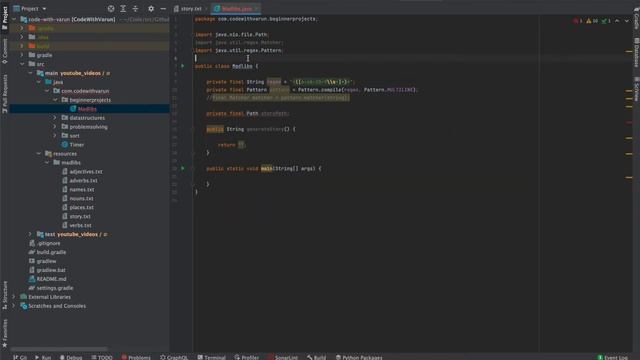Open the Database tool window on right
The height and width of the screenshot is (360, 640).
click(x=636, y=52)
